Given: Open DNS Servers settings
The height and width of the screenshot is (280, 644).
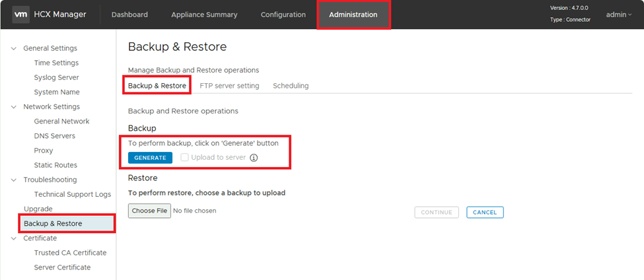Looking at the screenshot, I should click(x=55, y=136).
